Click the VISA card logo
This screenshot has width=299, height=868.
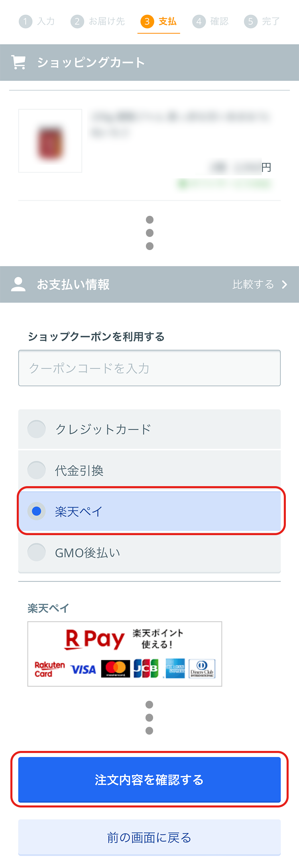(x=83, y=670)
